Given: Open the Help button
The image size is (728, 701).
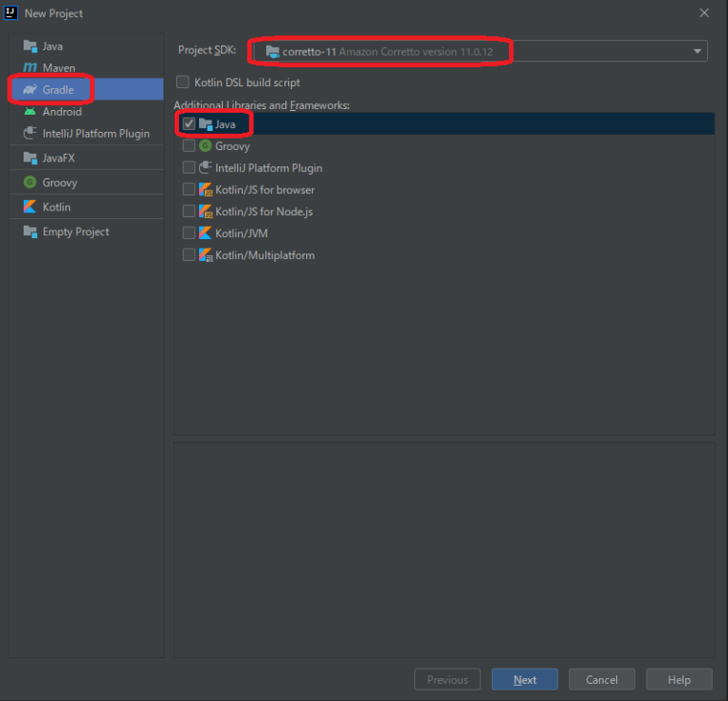Looking at the screenshot, I should (680, 679).
